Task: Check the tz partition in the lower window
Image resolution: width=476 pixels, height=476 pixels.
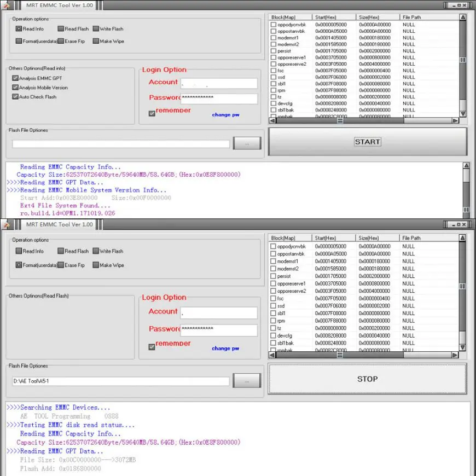Action: pos(273,328)
